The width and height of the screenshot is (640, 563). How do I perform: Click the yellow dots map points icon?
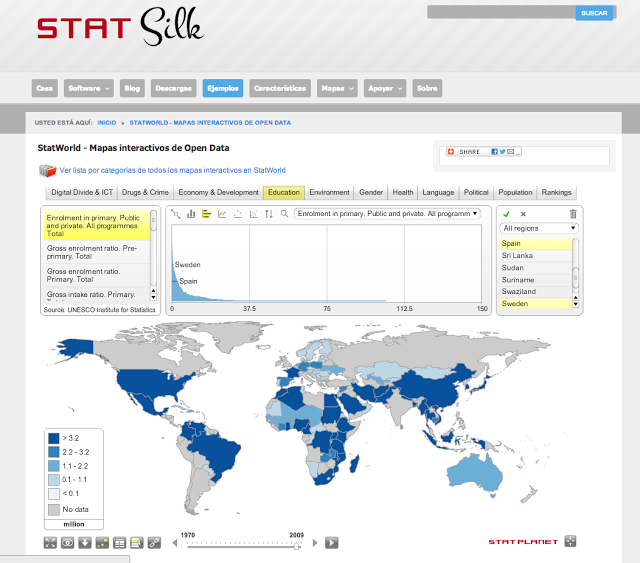[102, 543]
